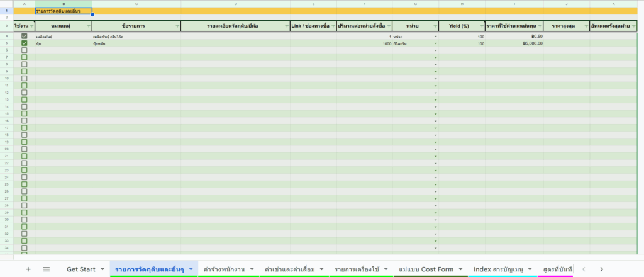Select column D header
Viewport: 644px width, 277px height.
click(235, 4)
